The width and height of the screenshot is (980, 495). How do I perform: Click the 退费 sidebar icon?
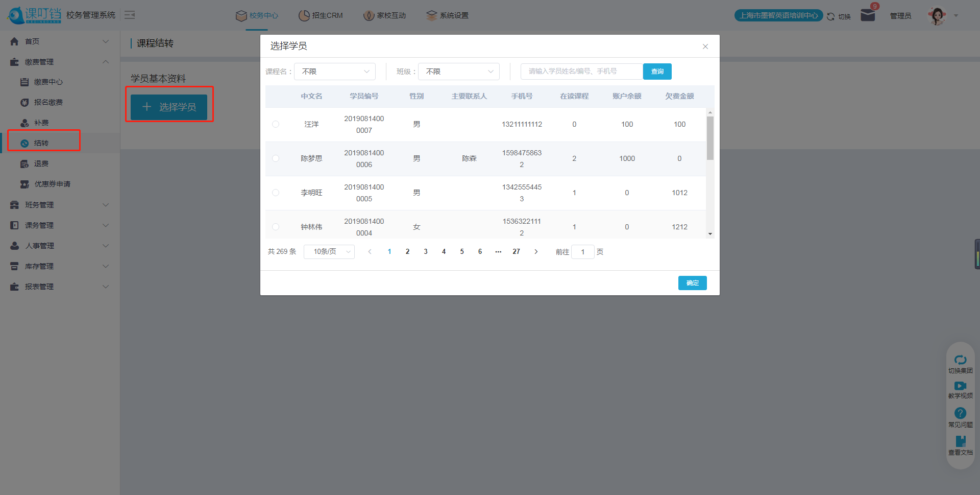[24, 164]
